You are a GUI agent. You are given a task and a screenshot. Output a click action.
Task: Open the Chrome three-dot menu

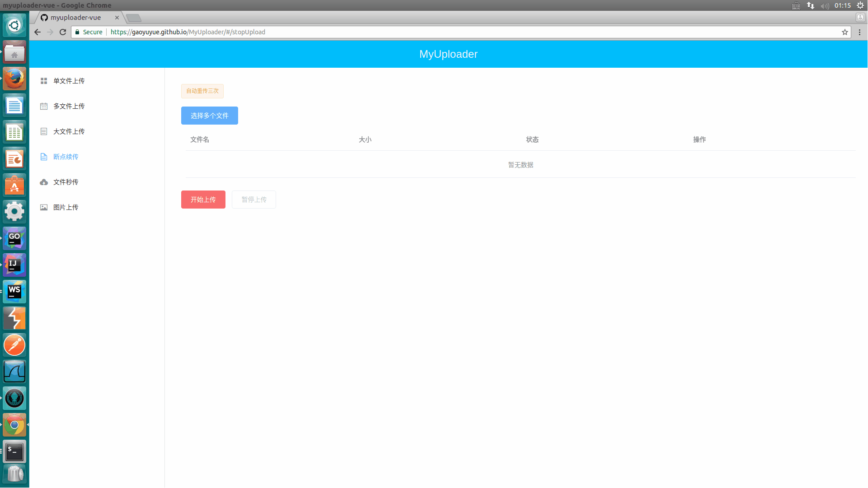pyautogui.click(x=859, y=32)
